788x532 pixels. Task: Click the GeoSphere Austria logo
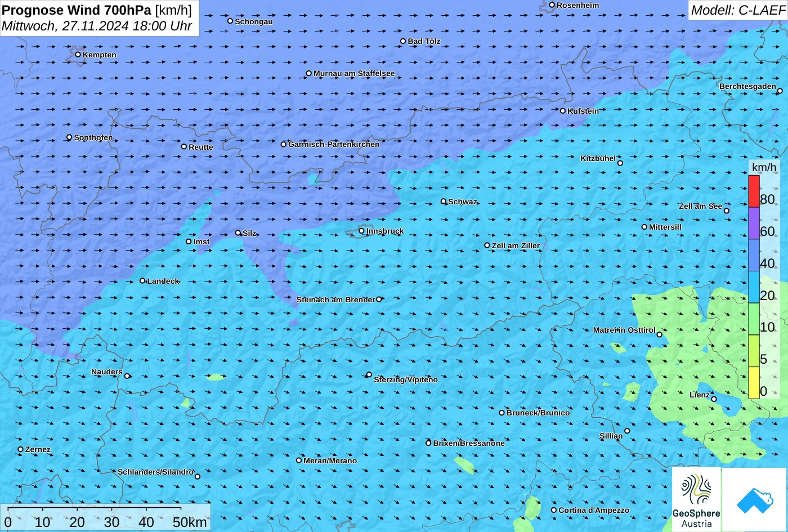coord(696,500)
